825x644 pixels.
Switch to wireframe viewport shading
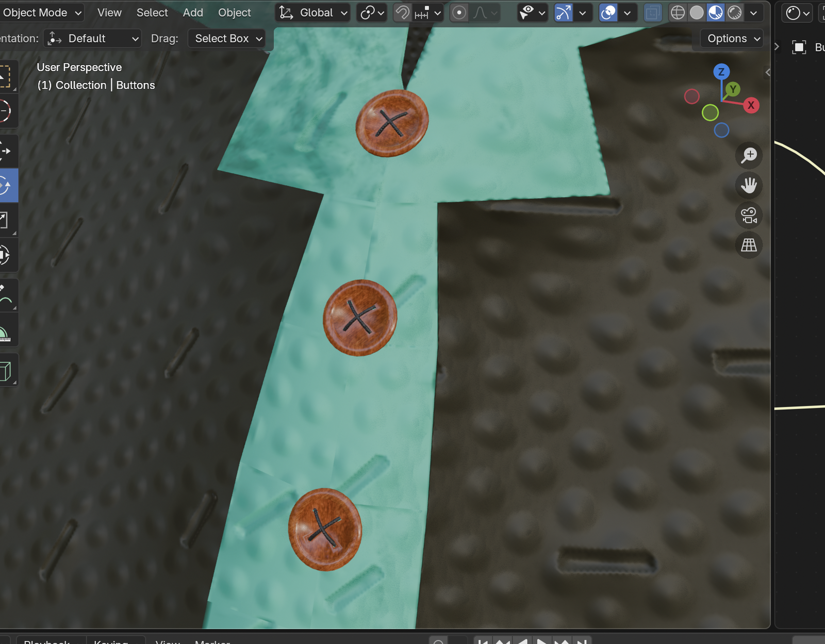tap(678, 13)
